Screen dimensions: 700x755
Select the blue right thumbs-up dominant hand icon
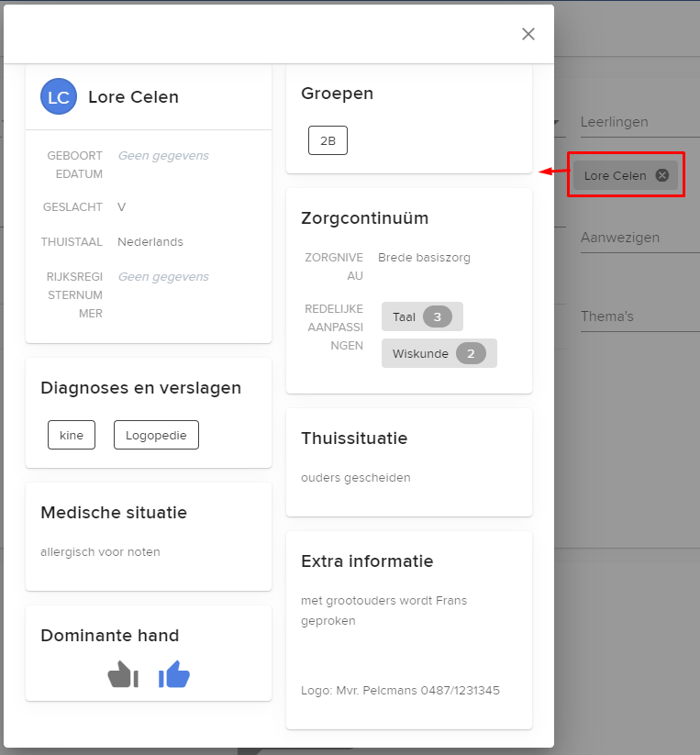173,673
